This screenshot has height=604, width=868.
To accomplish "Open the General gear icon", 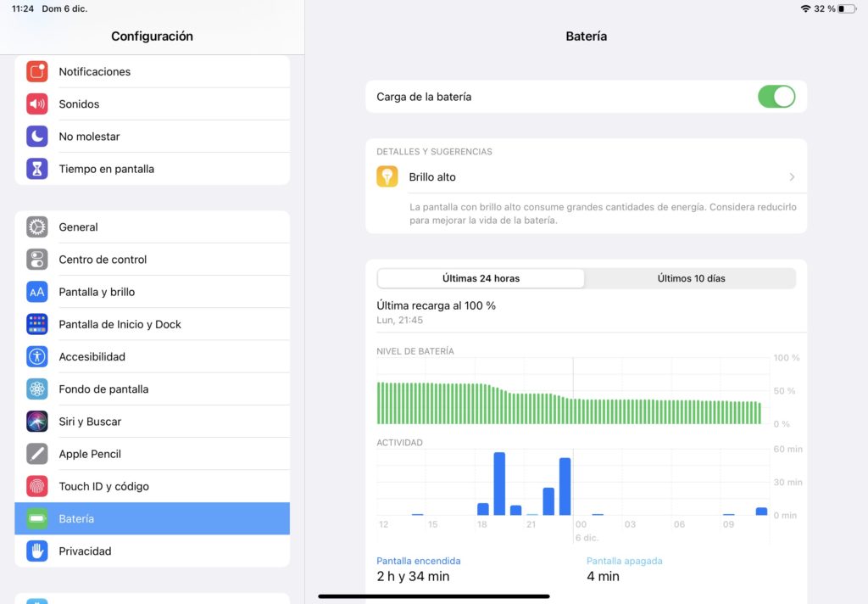I will tap(37, 227).
